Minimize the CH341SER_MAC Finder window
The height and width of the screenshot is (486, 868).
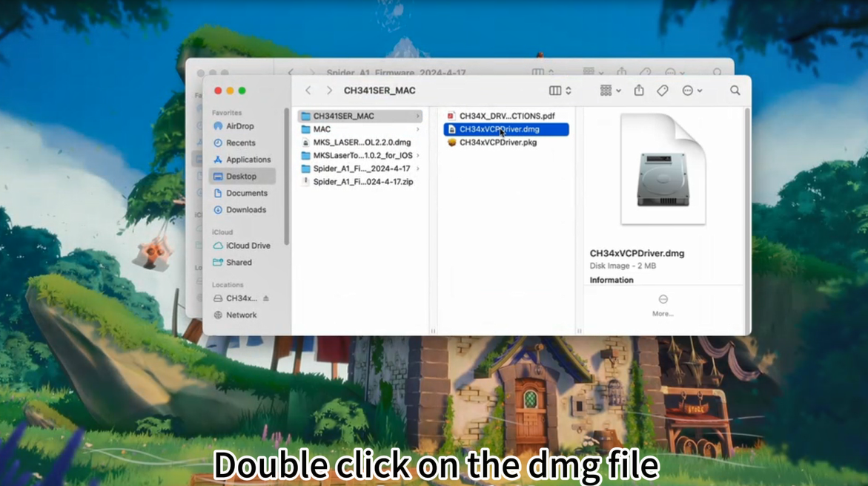point(231,91)
